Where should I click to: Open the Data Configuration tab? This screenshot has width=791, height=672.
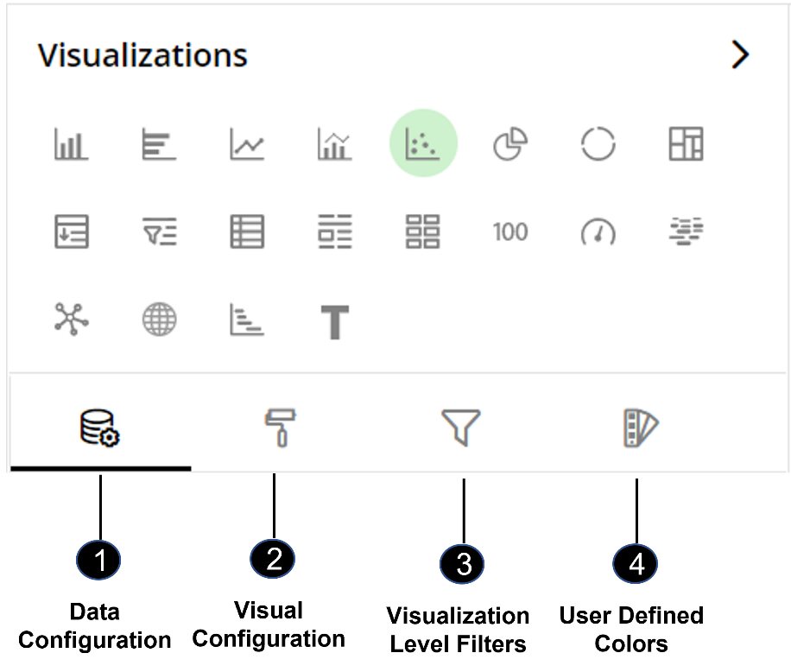pos(100,428)
